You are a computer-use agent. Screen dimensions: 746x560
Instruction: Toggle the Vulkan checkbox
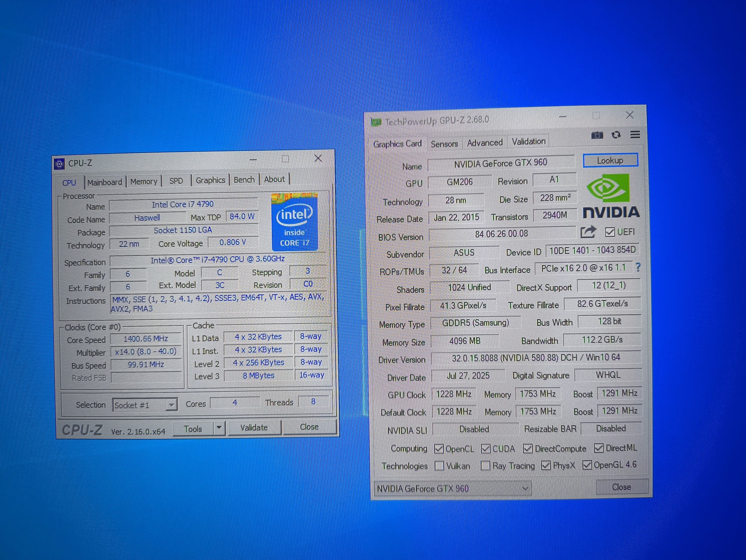(439, 466)
